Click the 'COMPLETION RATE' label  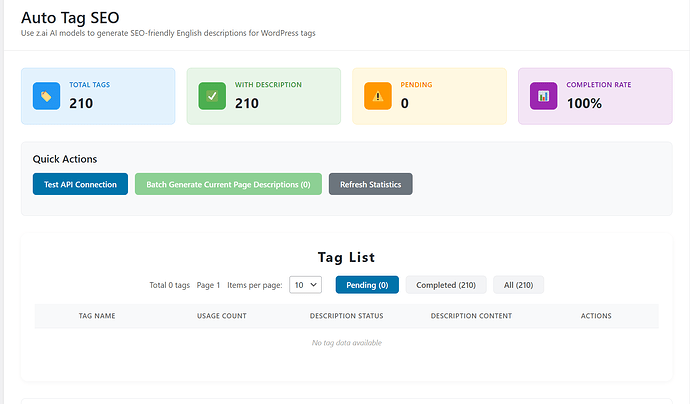click(x=598, y=84)
